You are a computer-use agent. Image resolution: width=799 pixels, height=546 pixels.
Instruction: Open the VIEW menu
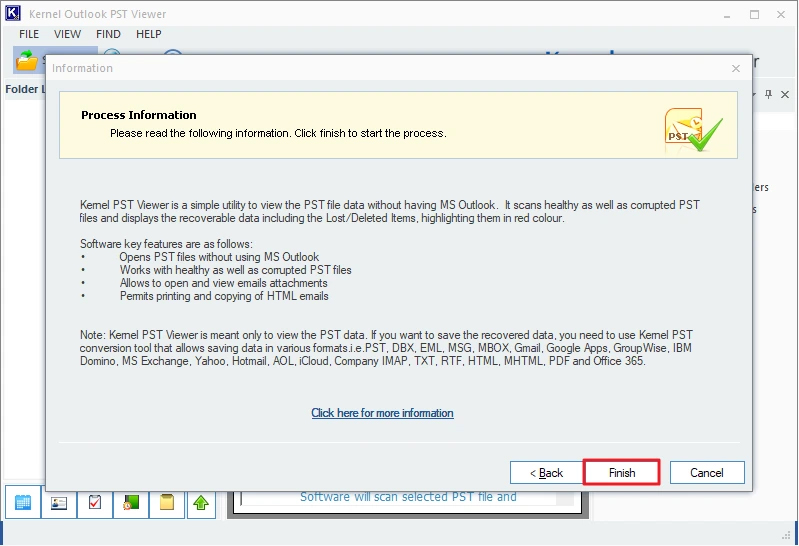[67, 34]
